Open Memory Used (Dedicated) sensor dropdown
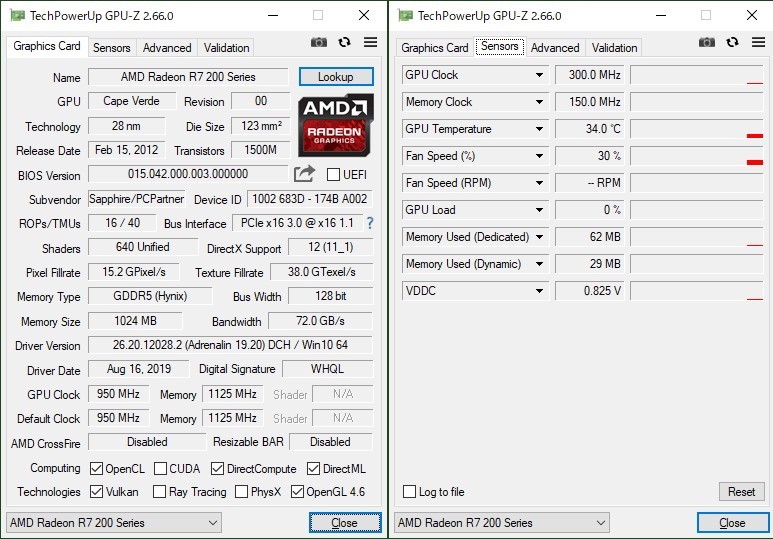The width and height of the screenshot is (773, 539). pyautogui.click(x=539, y=237)
